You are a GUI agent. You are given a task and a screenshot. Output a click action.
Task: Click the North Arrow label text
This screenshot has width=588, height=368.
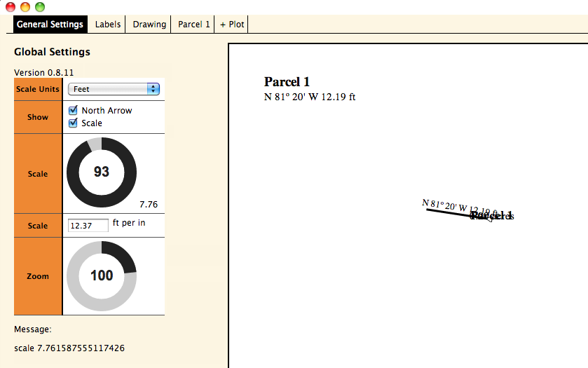(107, 111)
